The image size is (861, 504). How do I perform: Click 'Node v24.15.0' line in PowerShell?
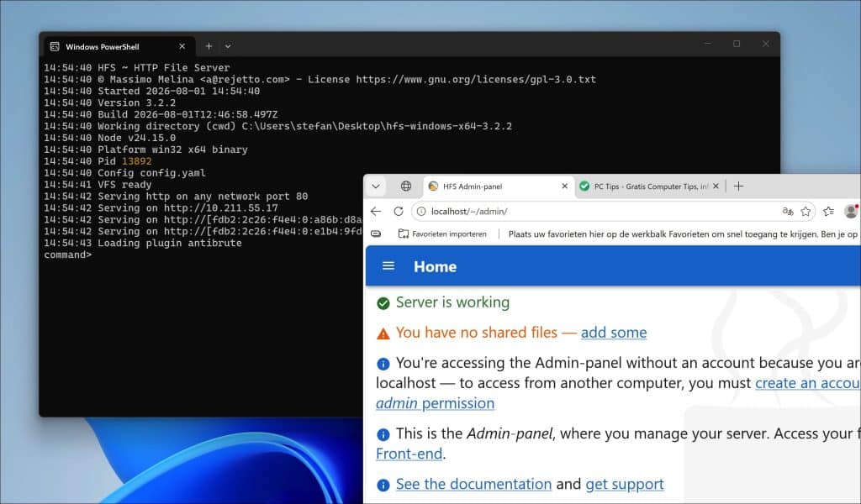click(110, 138)
